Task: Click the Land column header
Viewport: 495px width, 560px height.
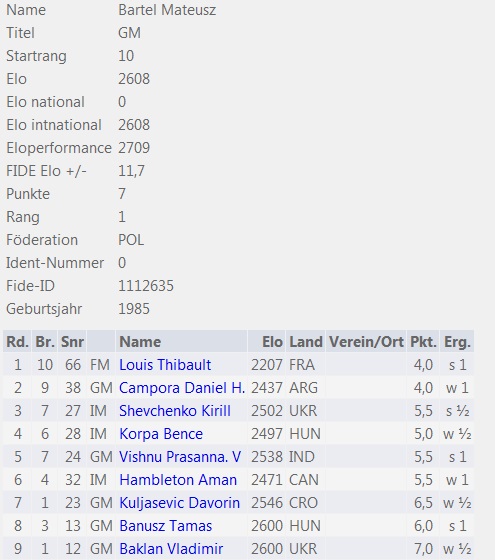Action: coord(305,342)
